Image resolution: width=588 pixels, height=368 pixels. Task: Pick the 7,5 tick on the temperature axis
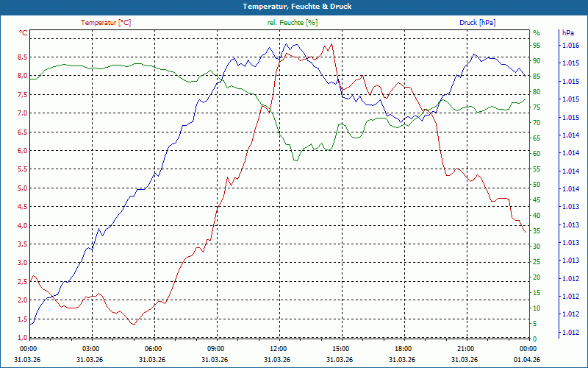point(23,95)
